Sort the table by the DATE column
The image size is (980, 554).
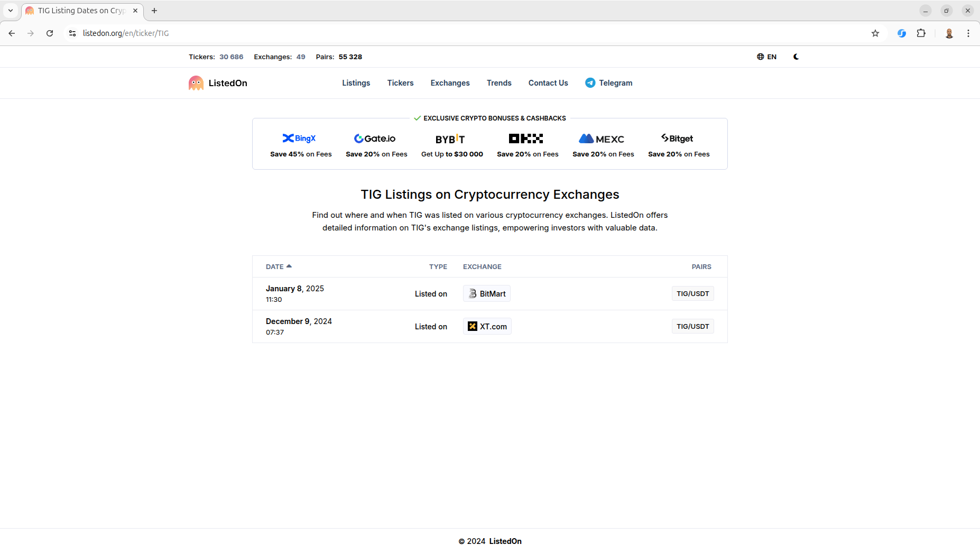(x=279, y=267)
